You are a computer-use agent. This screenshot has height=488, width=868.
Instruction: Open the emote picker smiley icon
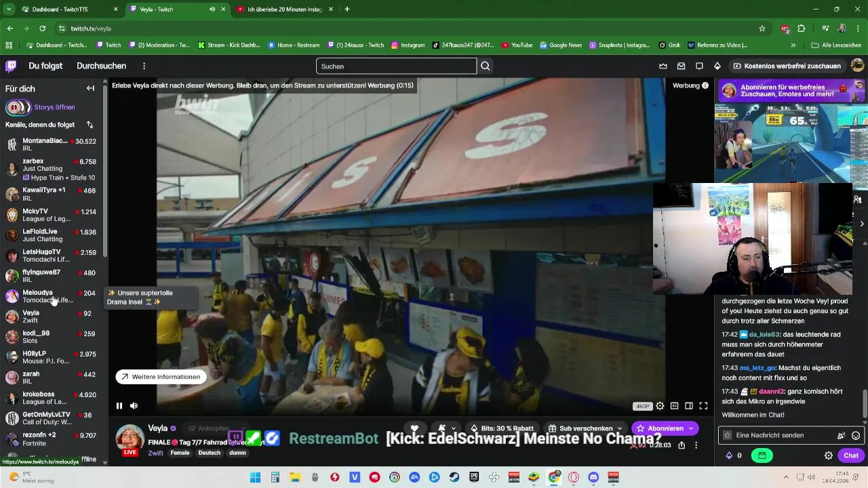click(x=856, y=435)
